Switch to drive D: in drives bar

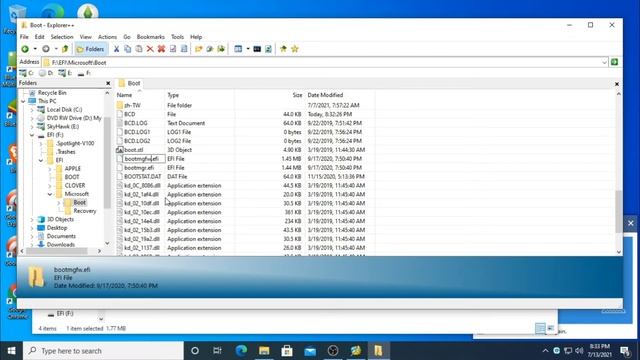tap(46, 73)
